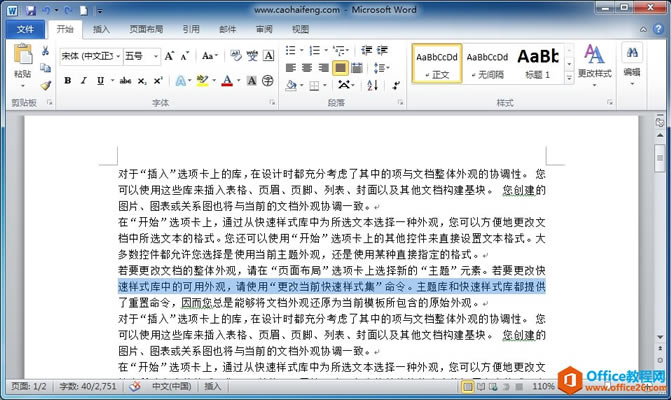Apply Character Border to text
This screenshot has height=400, width=671.
tap(268, 56)
